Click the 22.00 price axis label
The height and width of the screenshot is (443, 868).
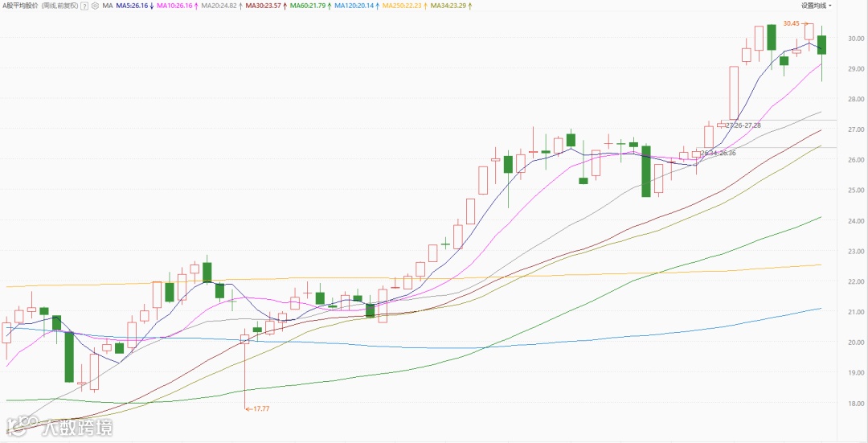(856, 282)
